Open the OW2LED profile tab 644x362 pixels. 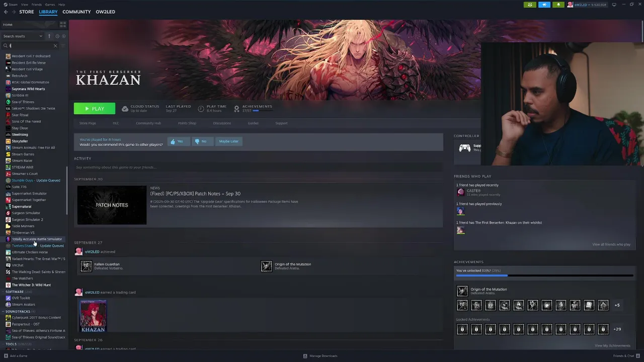tap(106, 12)
